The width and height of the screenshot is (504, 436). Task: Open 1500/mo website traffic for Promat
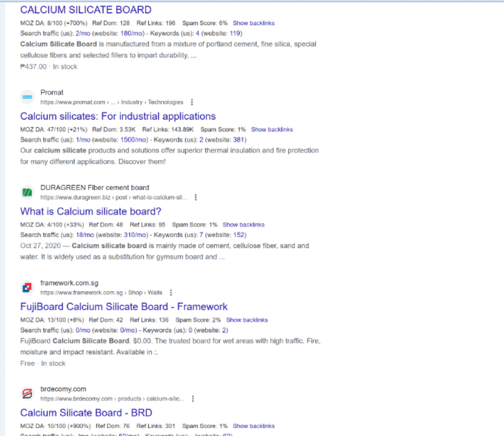pyautogui.click(x=133, y=139)
